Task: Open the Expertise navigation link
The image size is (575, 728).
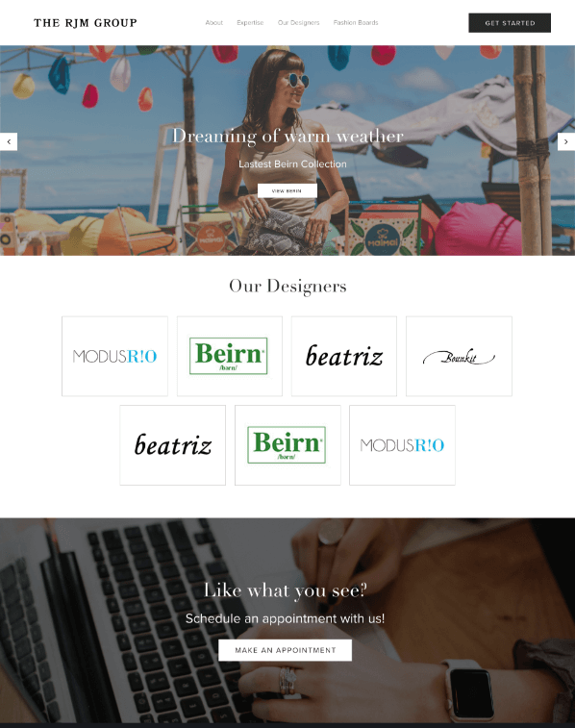Action: [x=250, y=22]
